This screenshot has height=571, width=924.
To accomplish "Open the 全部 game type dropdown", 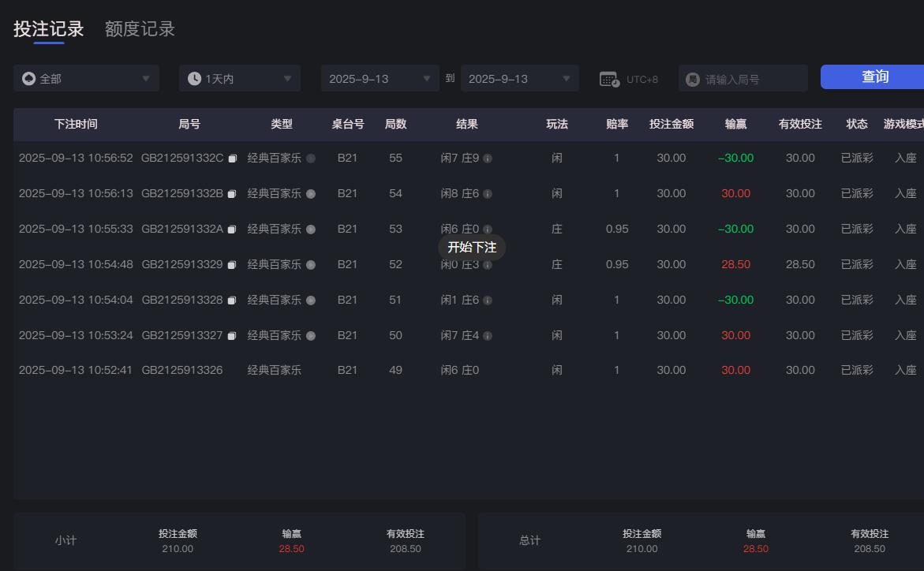I will click(x=86, y=78).
